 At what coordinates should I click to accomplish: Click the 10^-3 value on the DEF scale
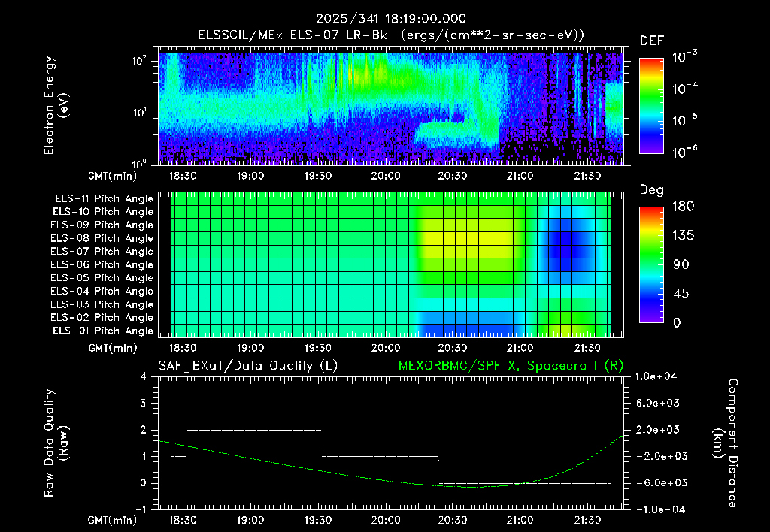coord(684,57)
